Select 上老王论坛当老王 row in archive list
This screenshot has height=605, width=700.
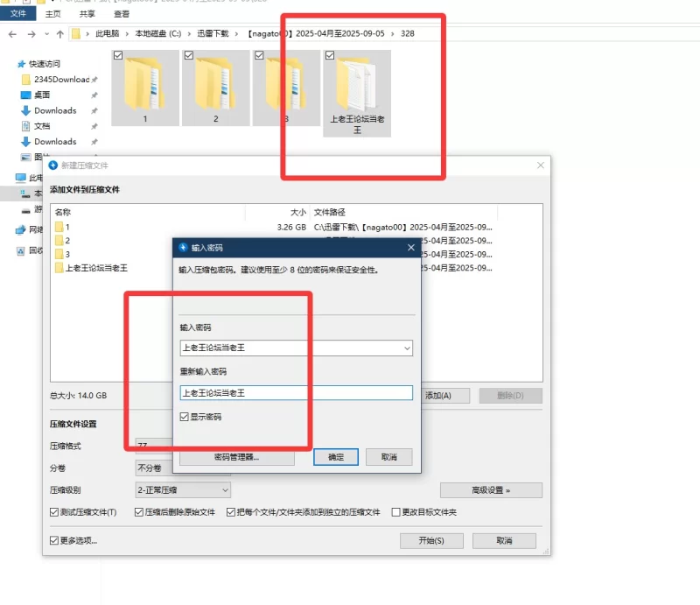click(112, 268)
